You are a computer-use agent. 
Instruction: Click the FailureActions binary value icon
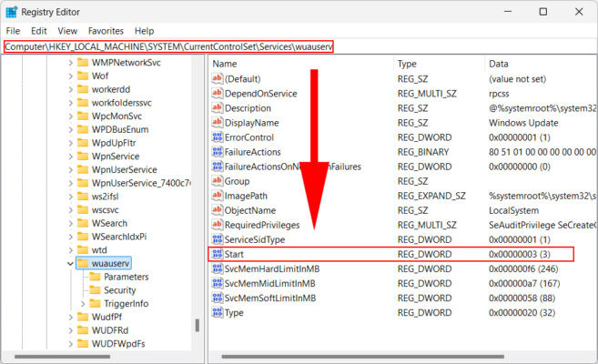click(x=217, y=152)
